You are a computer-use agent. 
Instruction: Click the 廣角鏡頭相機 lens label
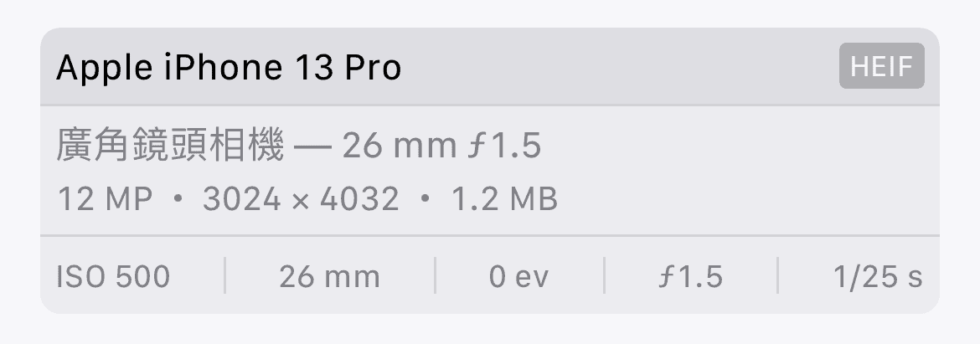[x=171, y=146]
